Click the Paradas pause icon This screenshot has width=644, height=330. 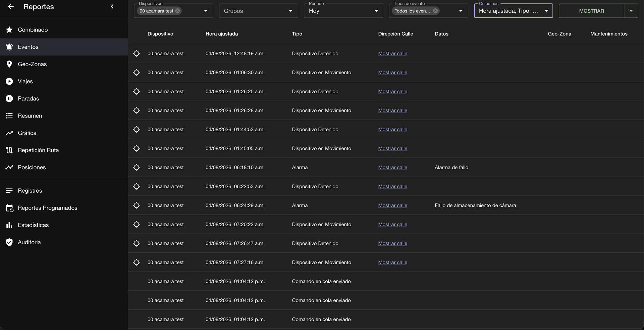pos(9,99)
